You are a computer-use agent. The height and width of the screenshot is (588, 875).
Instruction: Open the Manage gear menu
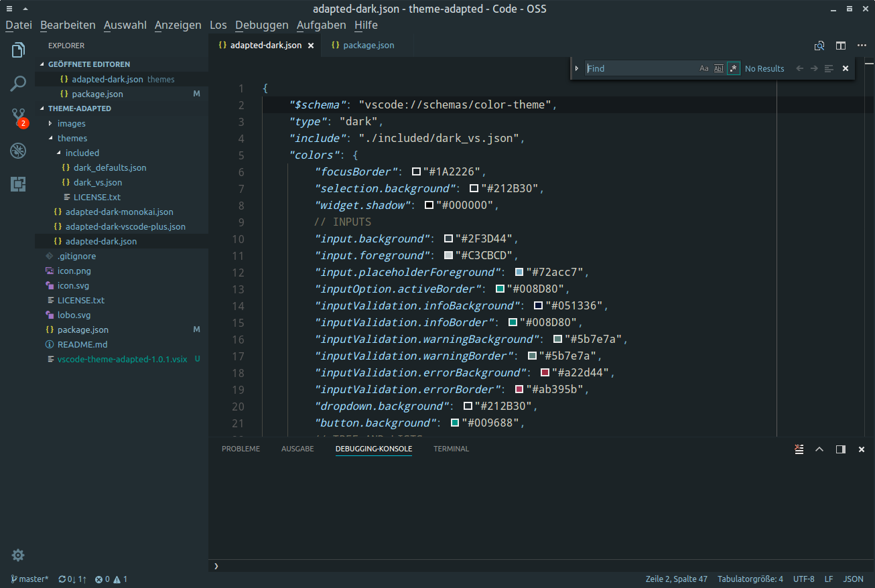[18, 555]
